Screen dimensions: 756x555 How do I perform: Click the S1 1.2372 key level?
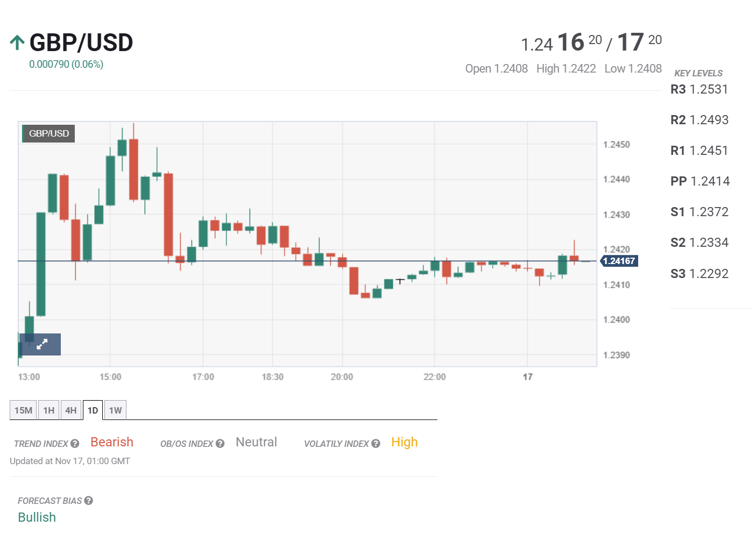[700, 212]
